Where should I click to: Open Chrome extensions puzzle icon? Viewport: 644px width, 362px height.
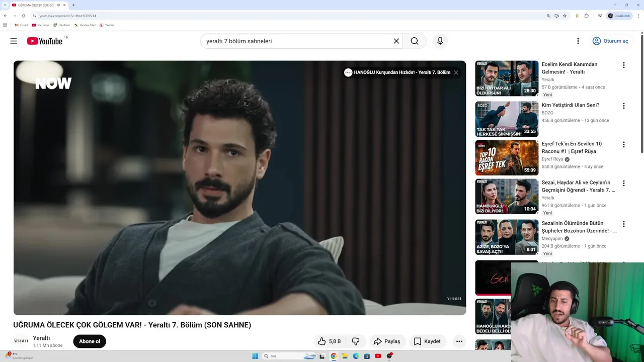[587, 16]
